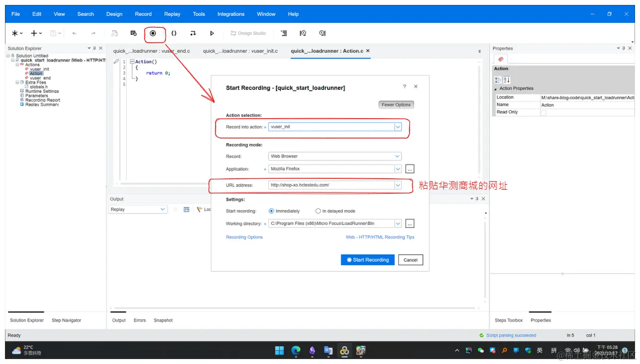Collapse the Solution Untitled tree node
This screenshot has width=640, height=364.
[8, 56]
